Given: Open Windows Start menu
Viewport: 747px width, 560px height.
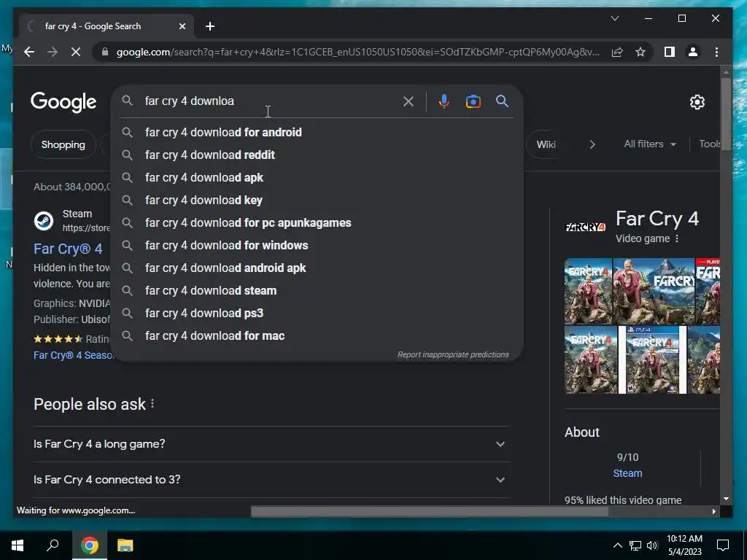Looking at the screenshot, I should click(x=18, y=545).
